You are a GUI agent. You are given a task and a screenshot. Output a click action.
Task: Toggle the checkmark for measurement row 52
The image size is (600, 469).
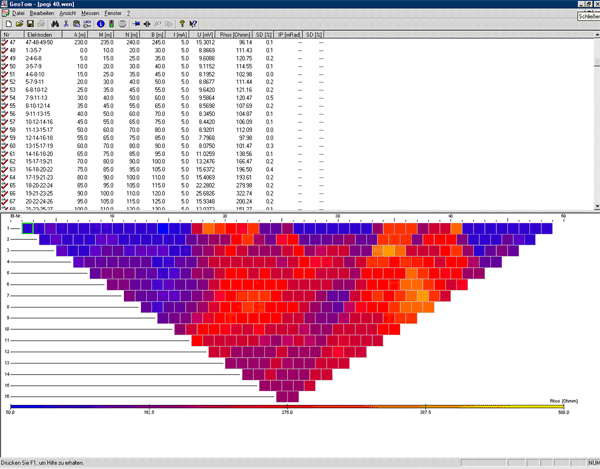[7, 80]
